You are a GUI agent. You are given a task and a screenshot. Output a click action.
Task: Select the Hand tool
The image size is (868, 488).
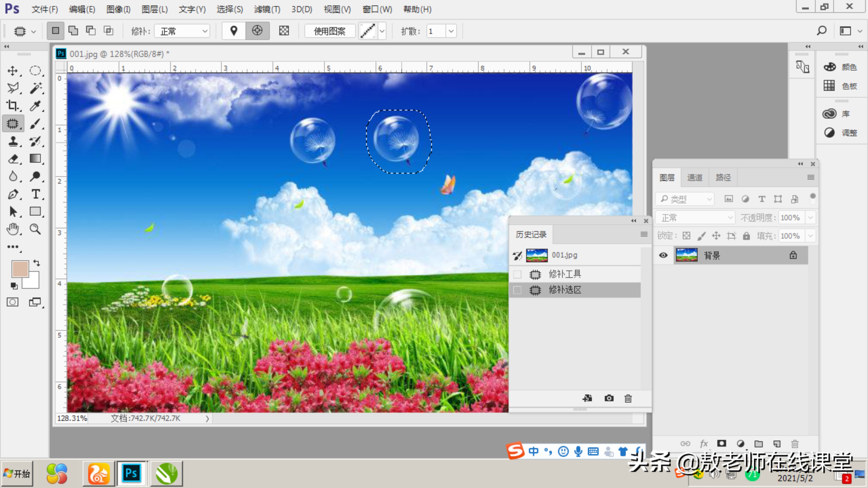[13, 229]
